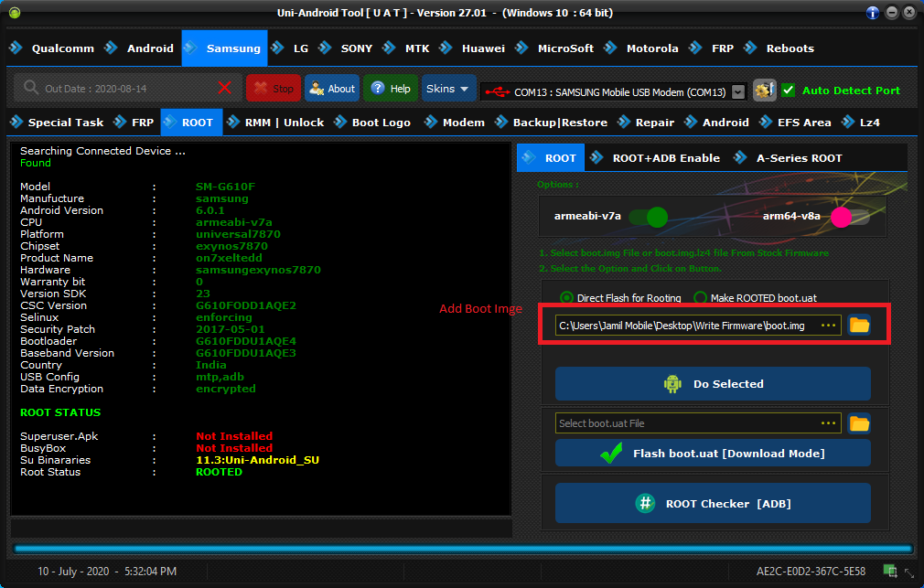
Task: Click the boot.img file path field
Action: (698, 326)
